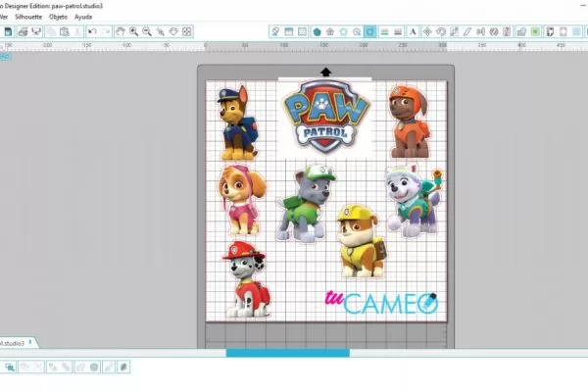Send the design to Silhouette cutter
The image size is (588, 392).
[x=36, y=32]
